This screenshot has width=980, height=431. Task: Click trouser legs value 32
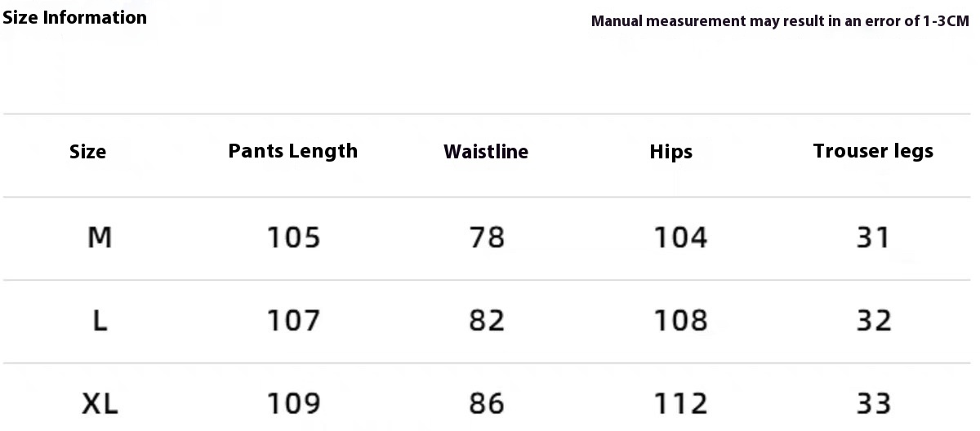(873, 321)
